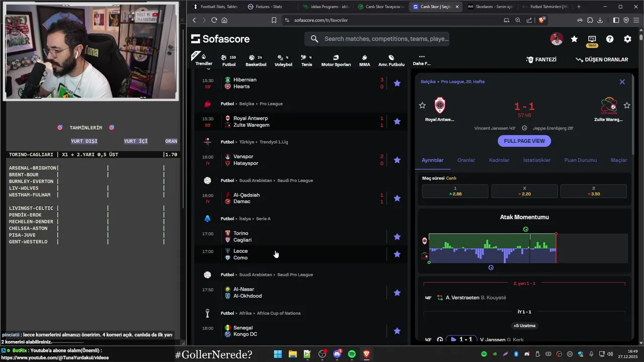This screenshot has width=644, height=362.
Task: Open the İtalya Serie A league header
Action: point(246,219)
